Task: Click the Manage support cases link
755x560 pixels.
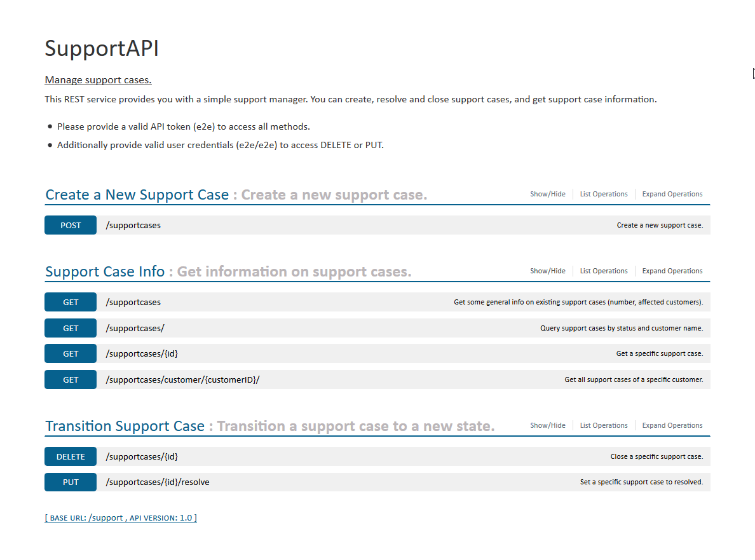Action: 98,80
